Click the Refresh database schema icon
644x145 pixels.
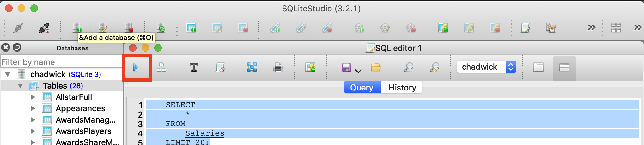click(x=161, y=28)
